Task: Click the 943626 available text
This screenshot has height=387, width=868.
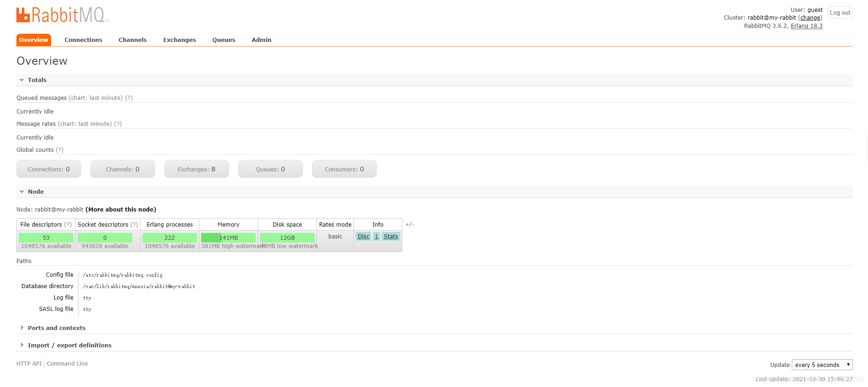Action: click(x=105, y=246)
